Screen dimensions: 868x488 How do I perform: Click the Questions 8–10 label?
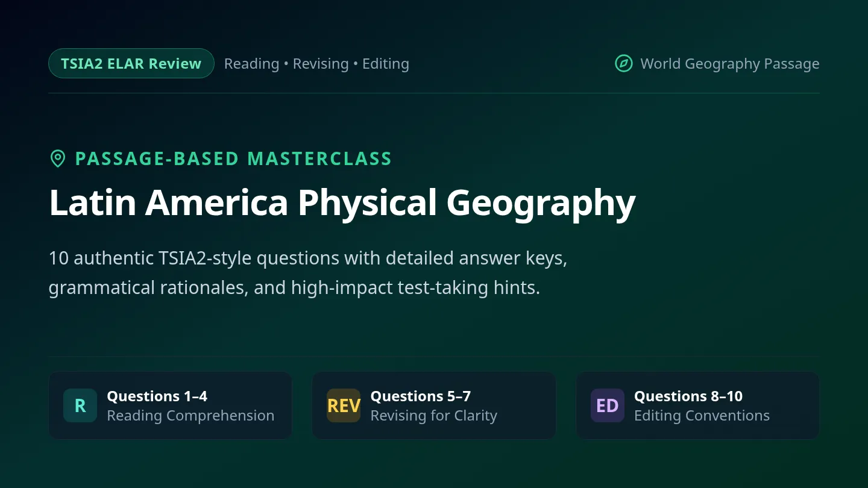pyautogui.click(x=688, y=396)
